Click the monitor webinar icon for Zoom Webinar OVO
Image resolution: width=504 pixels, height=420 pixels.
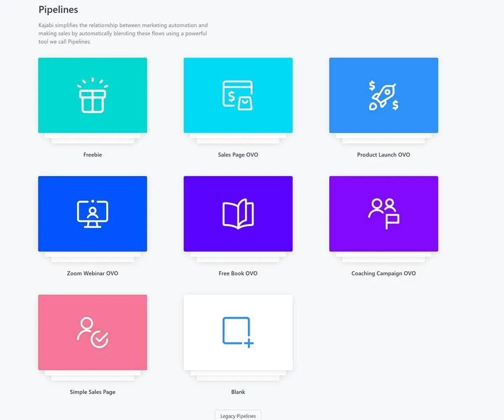pos(92,214)
